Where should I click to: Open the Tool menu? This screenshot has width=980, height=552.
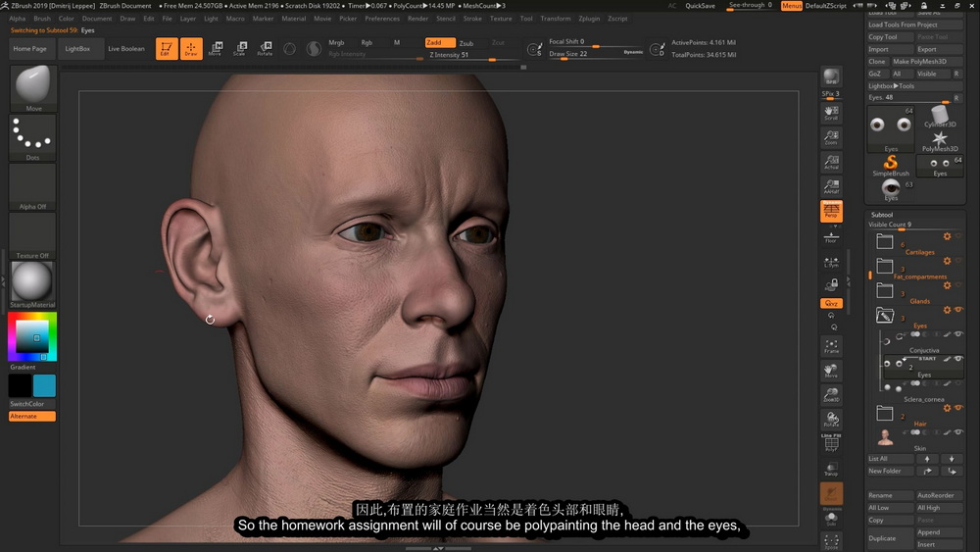pyautogui.click(x=526, y=18)
